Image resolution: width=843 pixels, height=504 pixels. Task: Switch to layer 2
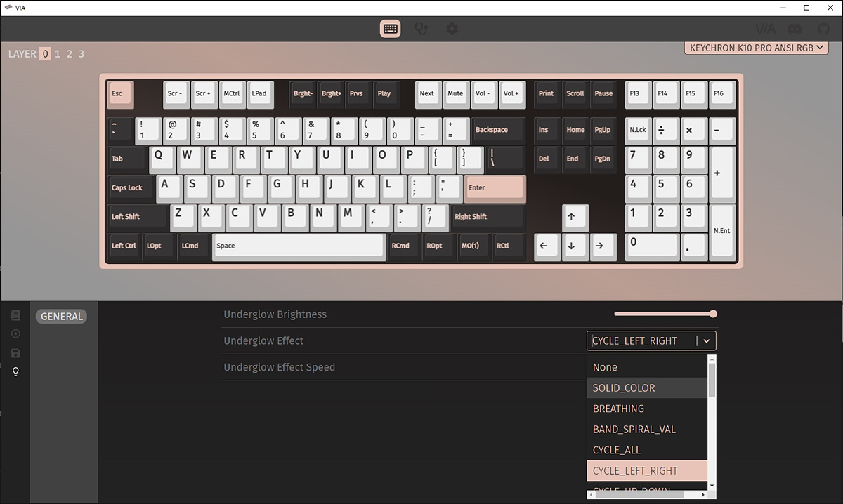coord(70,53)
